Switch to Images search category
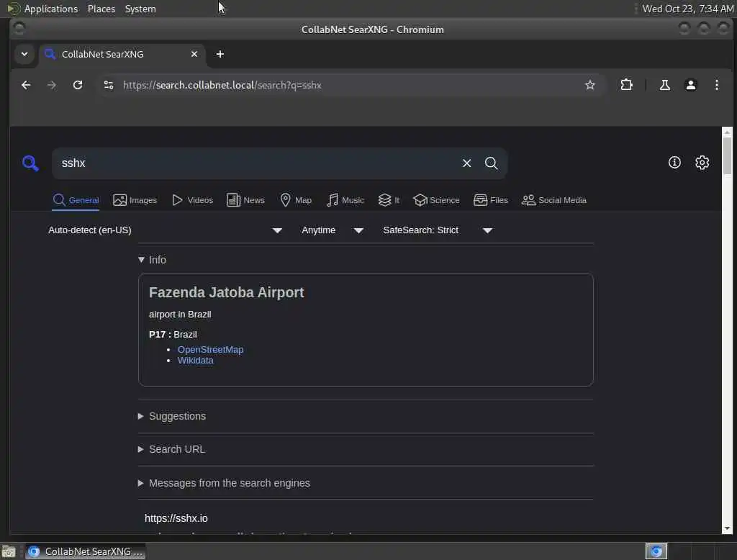Viewport: 737px width, 560px height. pos(135,200)
